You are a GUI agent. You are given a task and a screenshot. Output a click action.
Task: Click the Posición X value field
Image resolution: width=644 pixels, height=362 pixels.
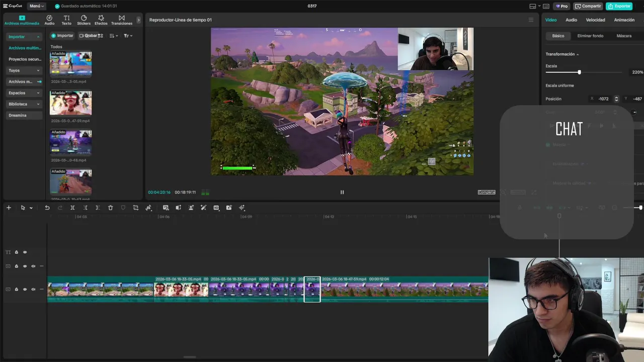click(603, 99)
